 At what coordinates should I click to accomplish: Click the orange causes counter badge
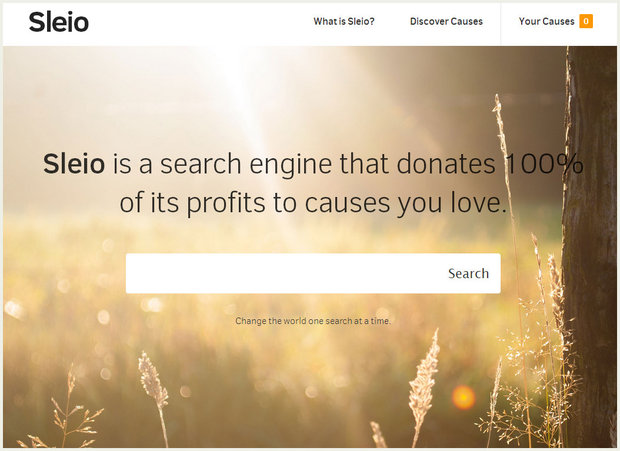point(586,21)
